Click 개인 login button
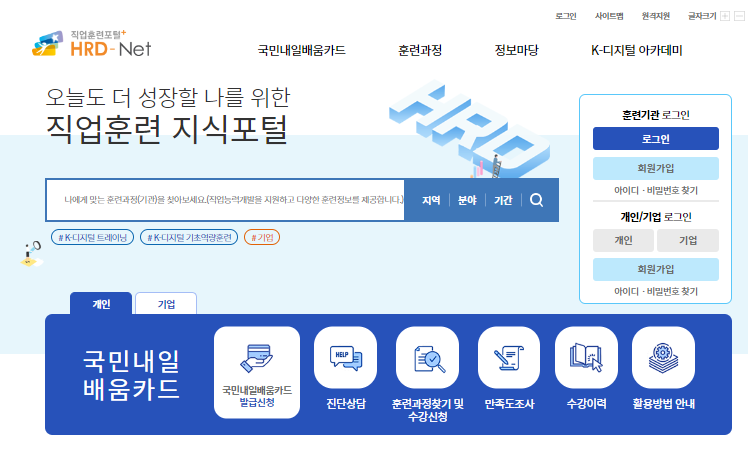Viewport: 748px width, 459px height. 623,240
